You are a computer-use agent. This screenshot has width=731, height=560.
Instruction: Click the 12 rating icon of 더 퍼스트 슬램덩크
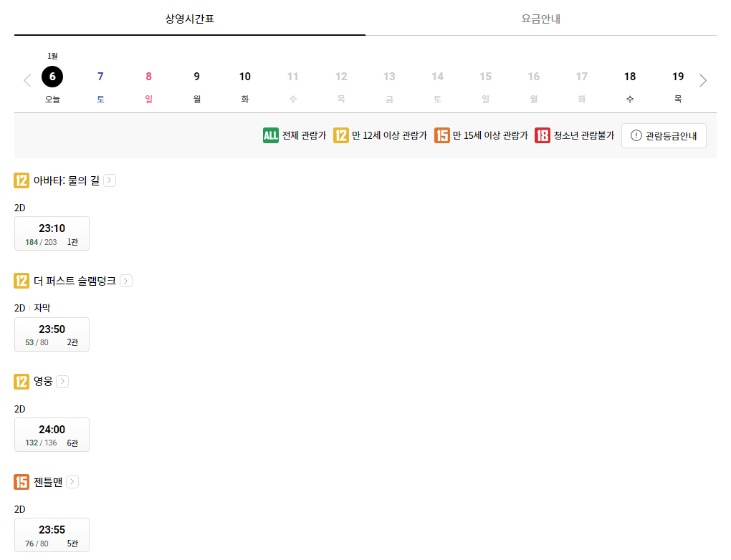click(21, 281)
